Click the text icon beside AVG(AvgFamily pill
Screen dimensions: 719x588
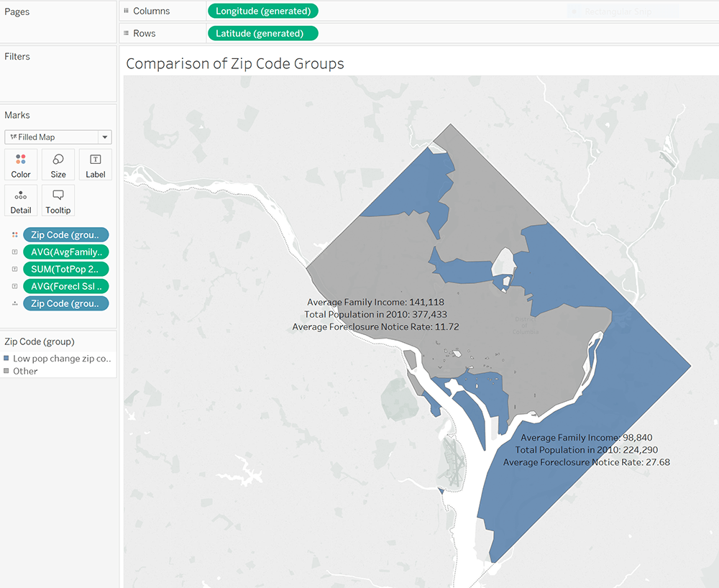coord(14,252)
